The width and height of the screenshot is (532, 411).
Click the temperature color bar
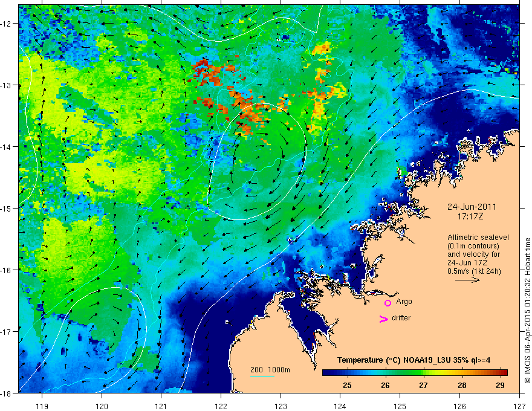[415, 372]
